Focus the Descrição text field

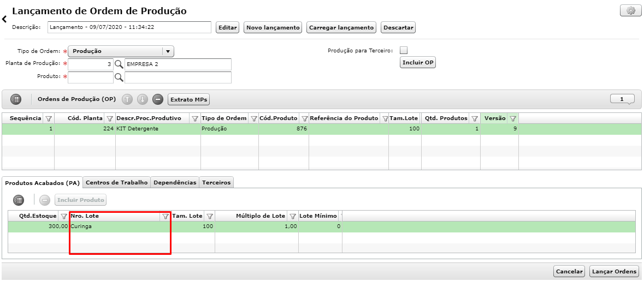[129, 27]
